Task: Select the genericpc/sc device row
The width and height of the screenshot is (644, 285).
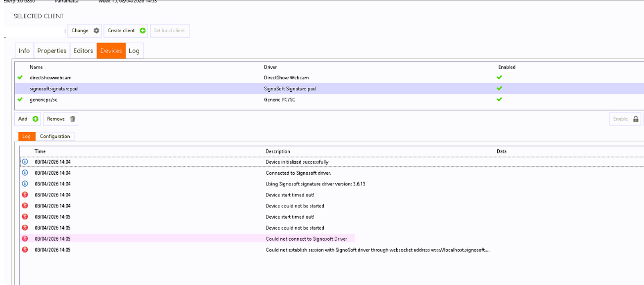Action: pos(44,100)
